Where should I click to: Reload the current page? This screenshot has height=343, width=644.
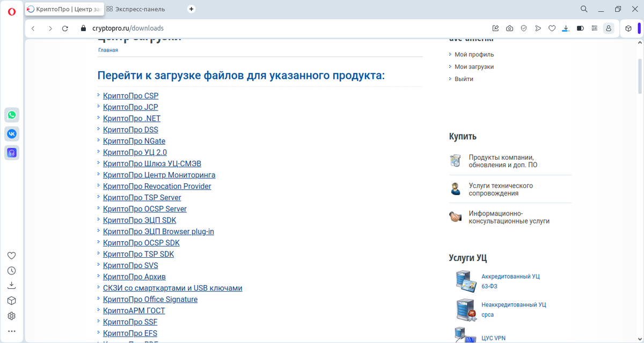pos(65,28)
